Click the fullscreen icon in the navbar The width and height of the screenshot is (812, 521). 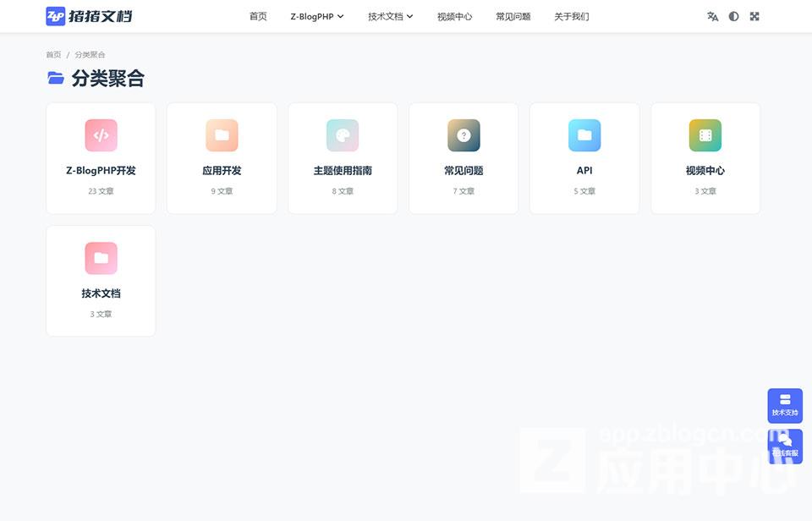(754, 16)
